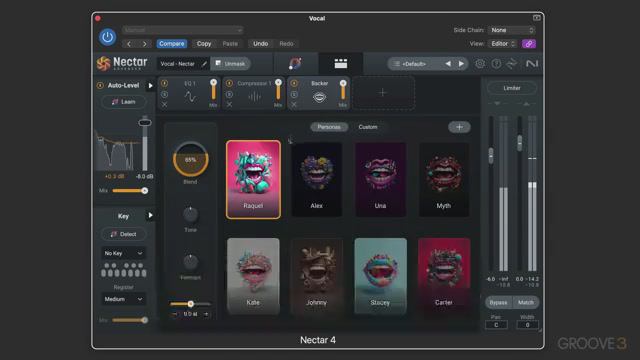Select next Nectar preset arrow
Image resolution: width=640 pixels, height=360 pixels.
click(461, 64)
